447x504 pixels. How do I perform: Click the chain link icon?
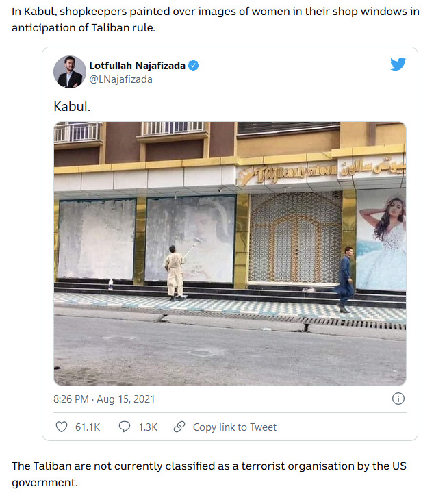tap(179, 427)
